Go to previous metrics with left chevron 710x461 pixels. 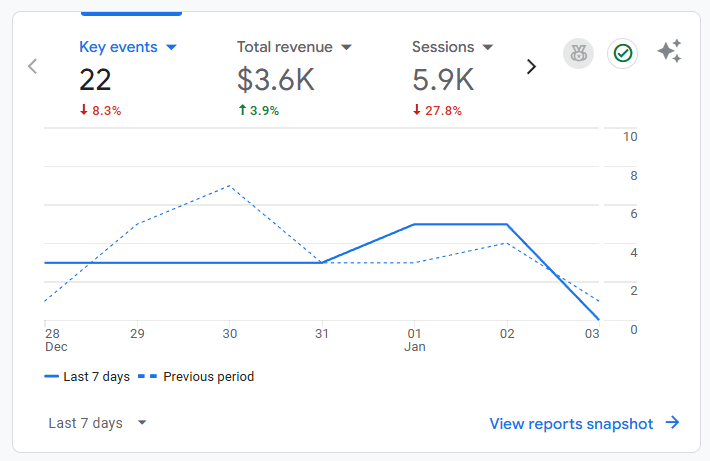(x=33, y=66)
